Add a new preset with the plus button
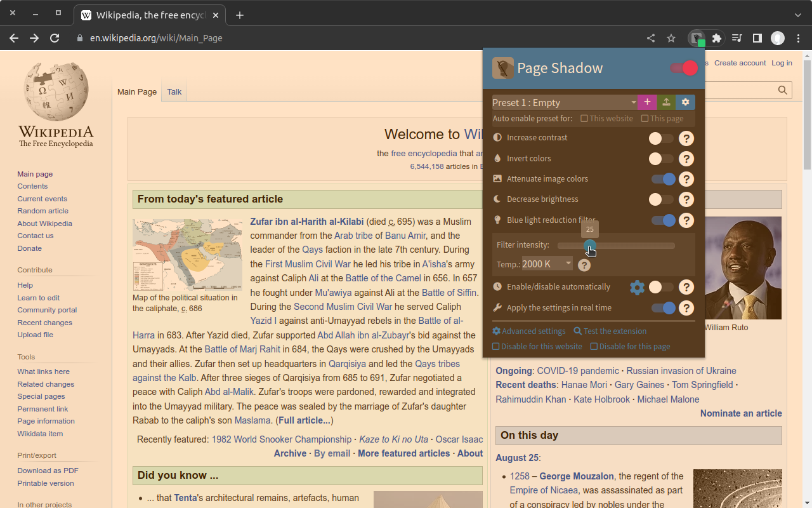The height and width of the screenshot is (508, 812). pos(647,102)
